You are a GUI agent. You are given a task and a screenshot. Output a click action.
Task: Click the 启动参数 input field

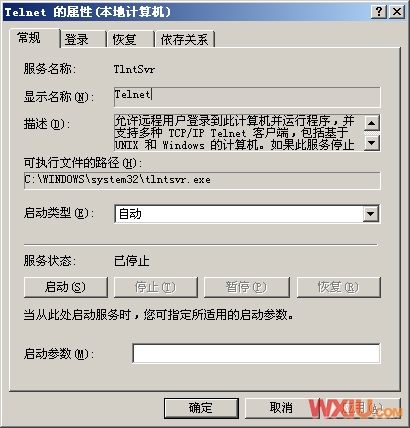256,353
